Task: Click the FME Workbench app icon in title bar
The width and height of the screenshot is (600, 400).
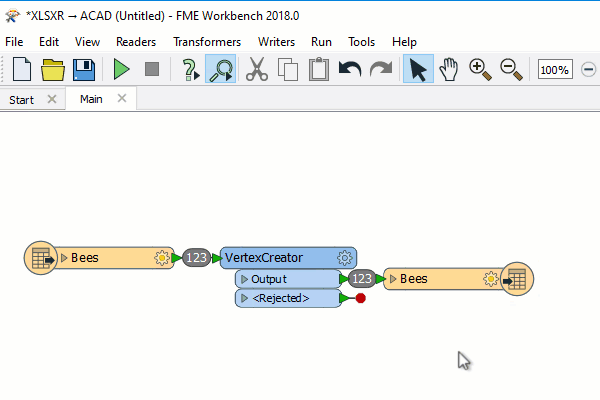Action: 12,15
